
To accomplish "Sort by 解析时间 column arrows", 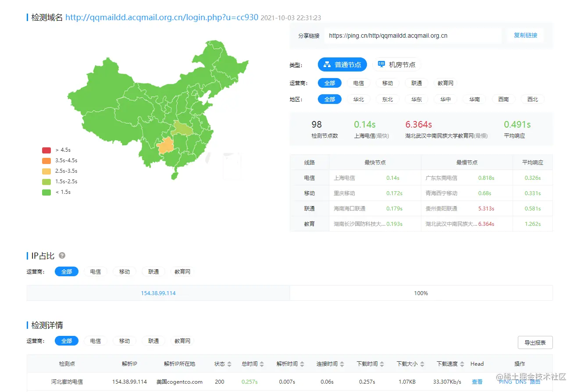I will point(302,364).
